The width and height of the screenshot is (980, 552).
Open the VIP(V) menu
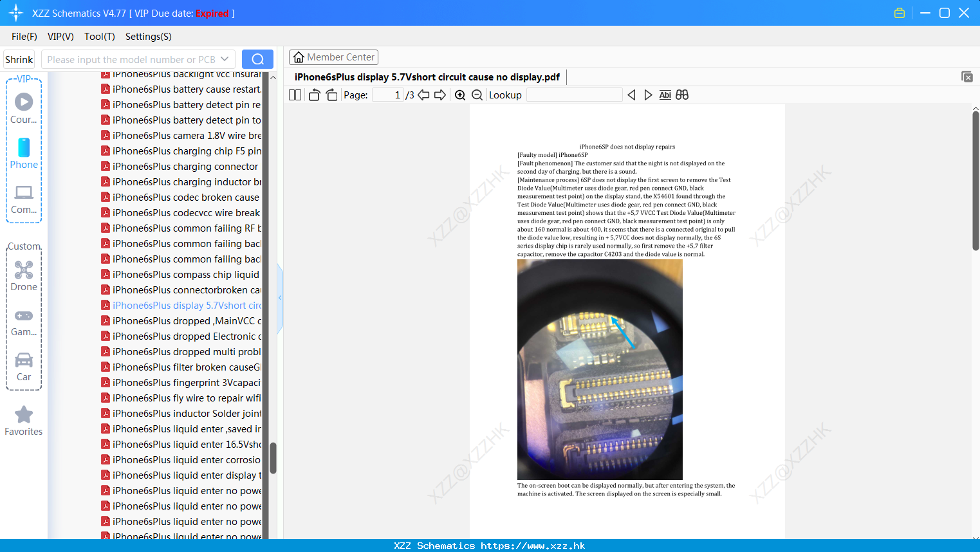click(60, 37)
